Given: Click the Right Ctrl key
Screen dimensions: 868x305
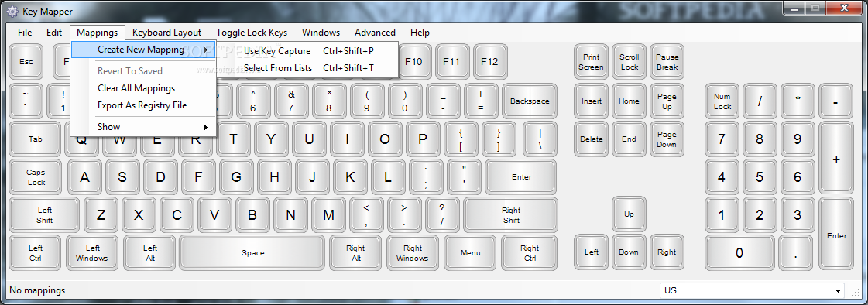Looking at the screenshot, I should pyautogui.click(x=529, y=253).
